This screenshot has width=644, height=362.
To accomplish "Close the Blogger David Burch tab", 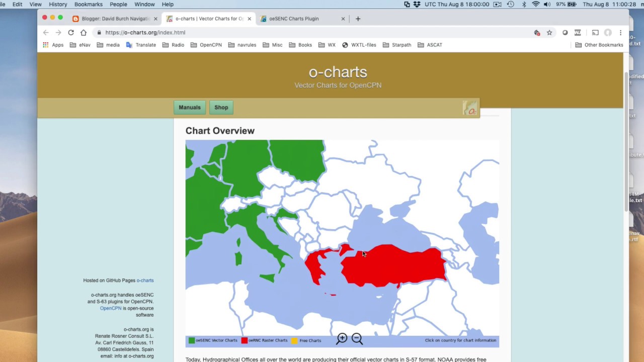I will 155,19.
